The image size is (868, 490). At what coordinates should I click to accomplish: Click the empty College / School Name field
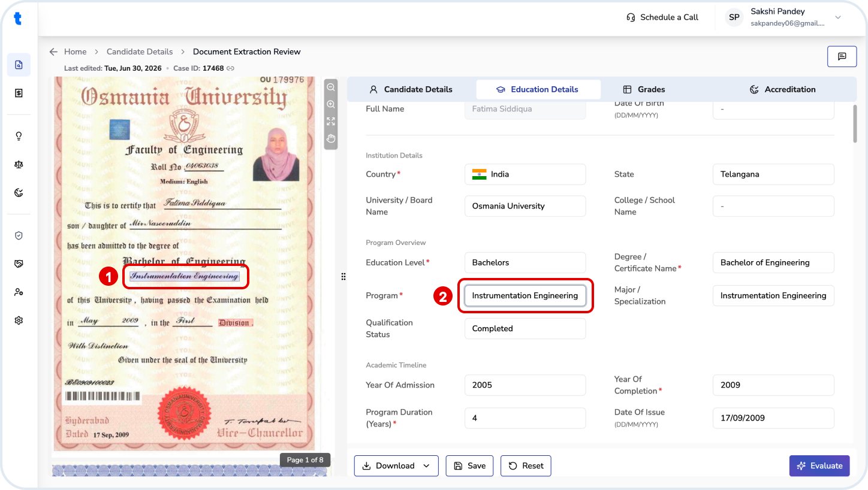pyautogui.click(x=773, y=206)
